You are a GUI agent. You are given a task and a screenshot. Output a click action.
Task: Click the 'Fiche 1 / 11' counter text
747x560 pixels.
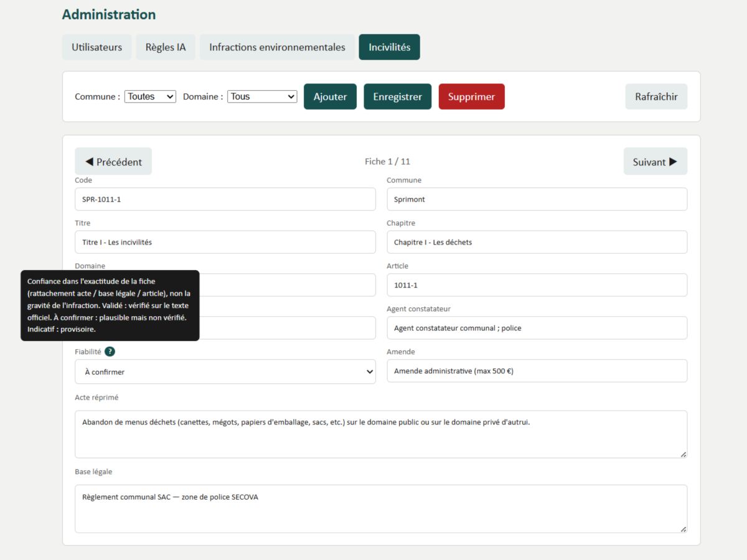pyautogui.click(x=387, y=161)
